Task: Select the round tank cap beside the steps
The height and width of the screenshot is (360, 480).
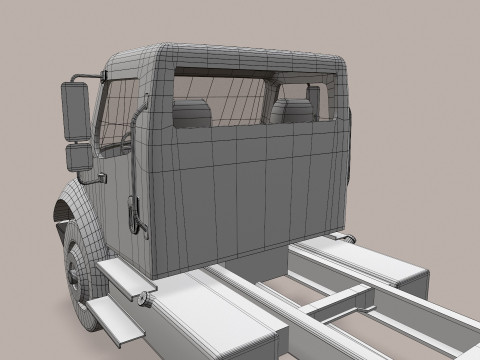Action: point(145,298)
